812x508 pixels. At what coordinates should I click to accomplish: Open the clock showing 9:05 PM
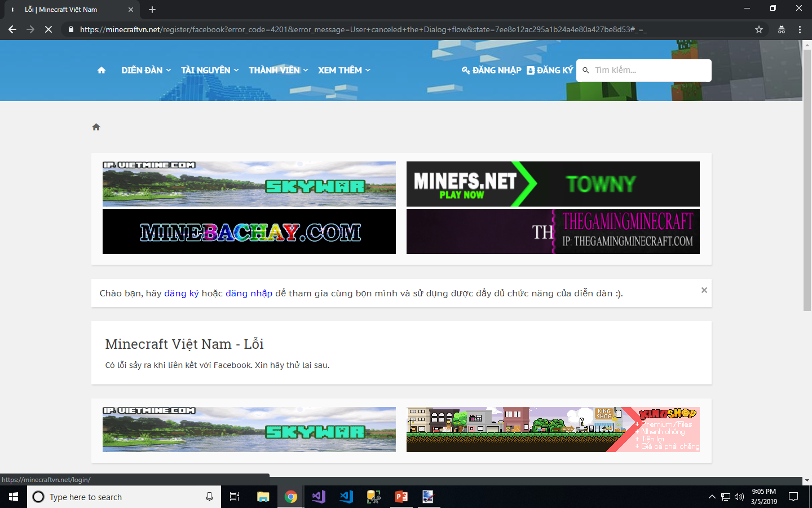[764, 497]
